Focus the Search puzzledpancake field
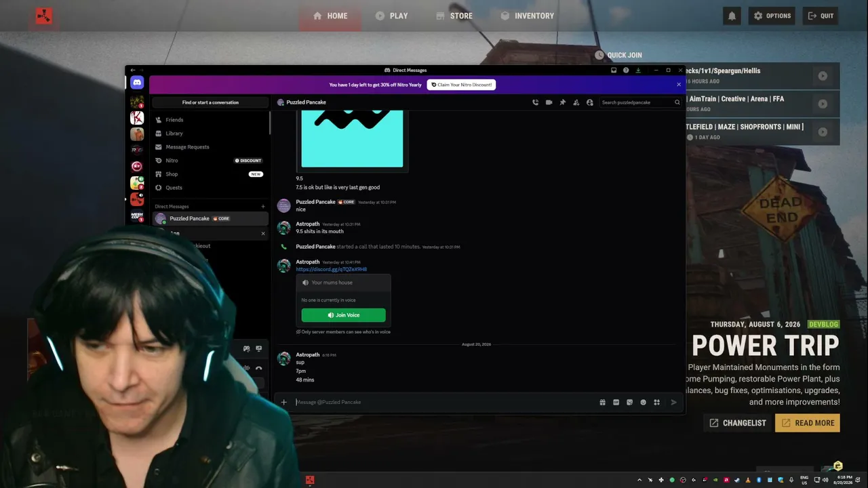868x488 pixels. 641,102
